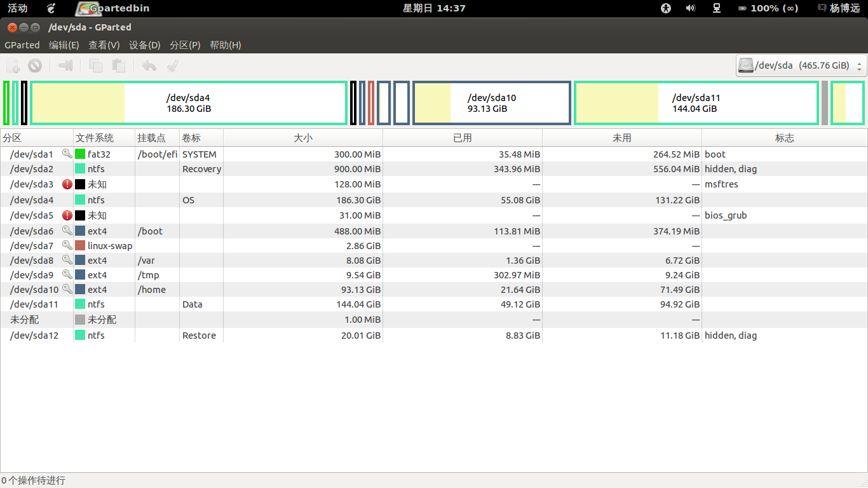This screenshot has height=488, width=868.
Task: Select the /dev/sda4 partition row name
Action: tap(32, 200)
